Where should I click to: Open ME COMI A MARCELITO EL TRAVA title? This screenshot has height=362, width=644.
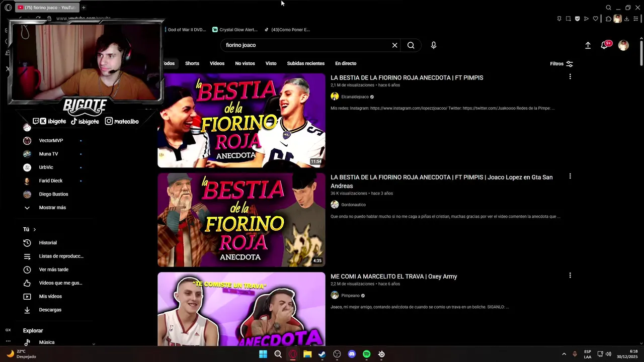(394, 277)
